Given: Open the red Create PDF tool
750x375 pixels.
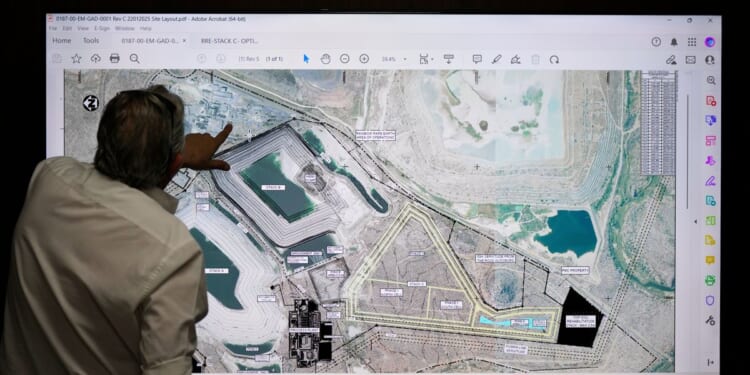Looking at the screenshot, I should pos(711,100).
